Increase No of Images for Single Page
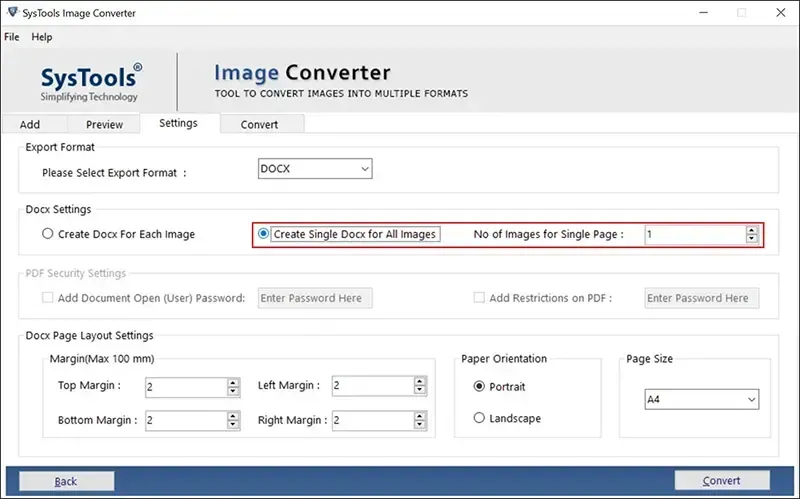The height and width of the screenshot is (499, 800). [752, 230]
